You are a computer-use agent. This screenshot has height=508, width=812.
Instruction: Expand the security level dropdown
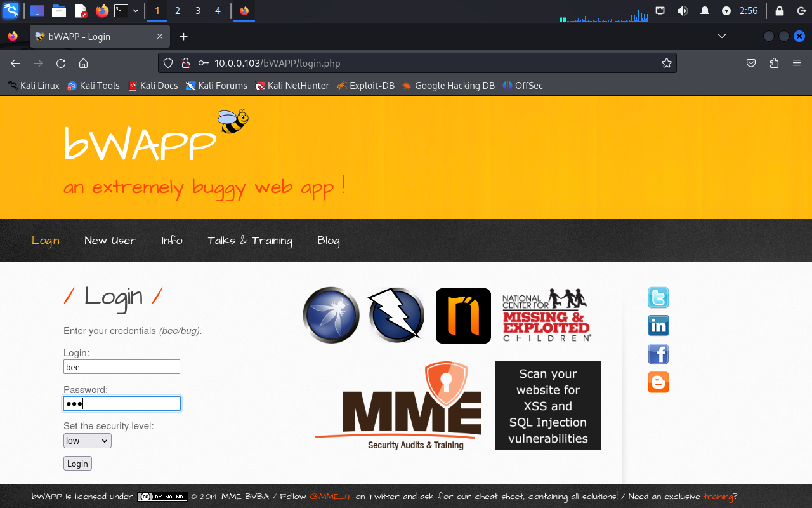click(x=88, y=441)
